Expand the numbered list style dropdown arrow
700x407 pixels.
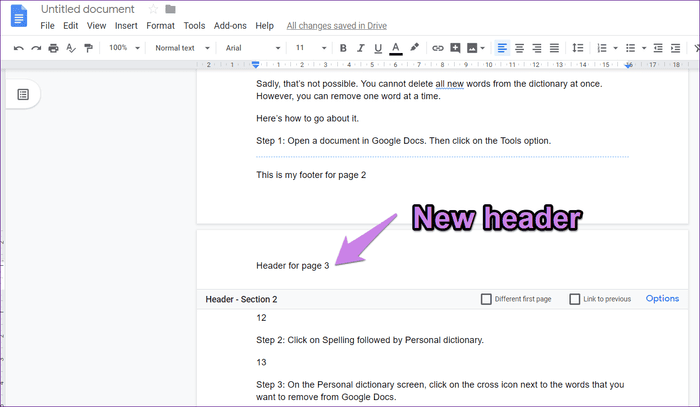click(615, 48)
